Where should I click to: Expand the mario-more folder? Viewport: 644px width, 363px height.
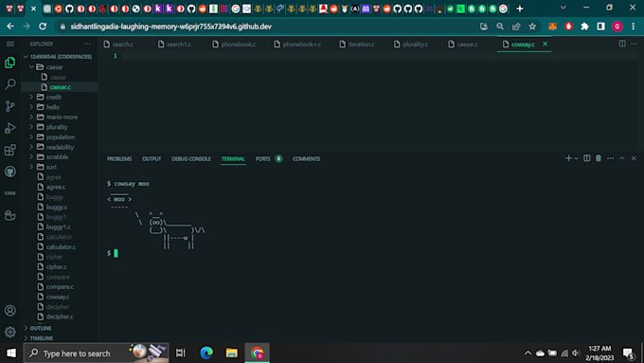pos(31,117)
